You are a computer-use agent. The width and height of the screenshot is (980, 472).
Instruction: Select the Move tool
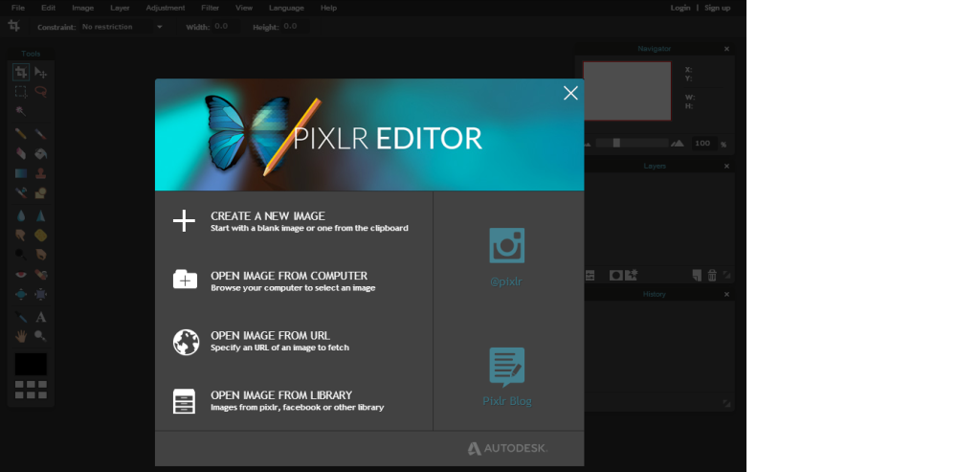point(40,72)
